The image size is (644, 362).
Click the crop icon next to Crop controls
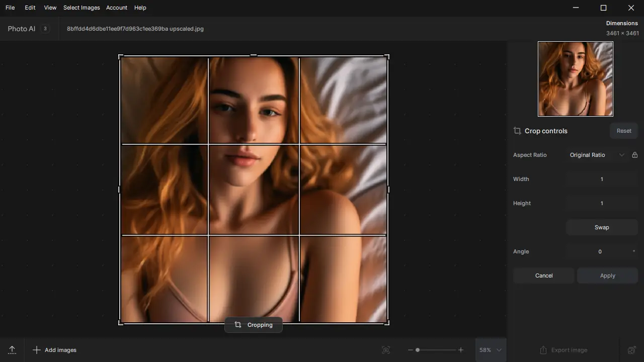click(517, 131)
